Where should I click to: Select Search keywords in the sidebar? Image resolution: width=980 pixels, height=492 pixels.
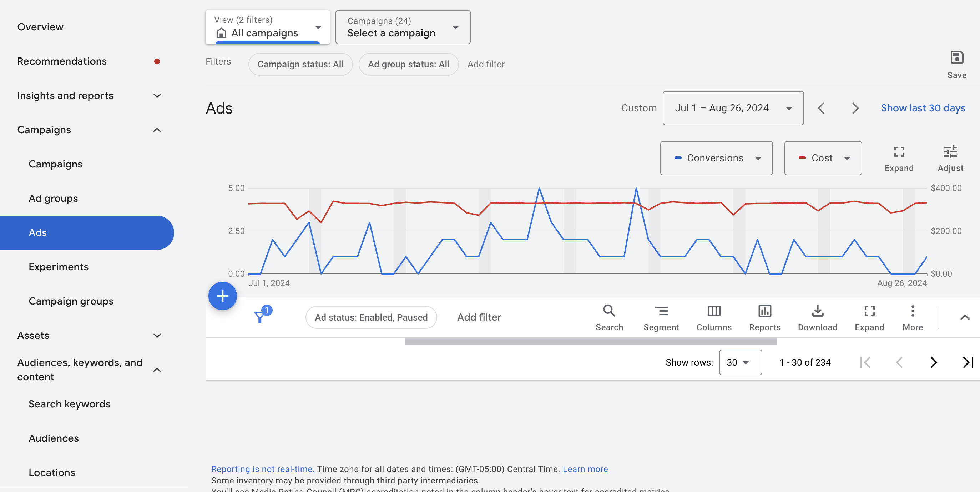click(x=70, y=404)
